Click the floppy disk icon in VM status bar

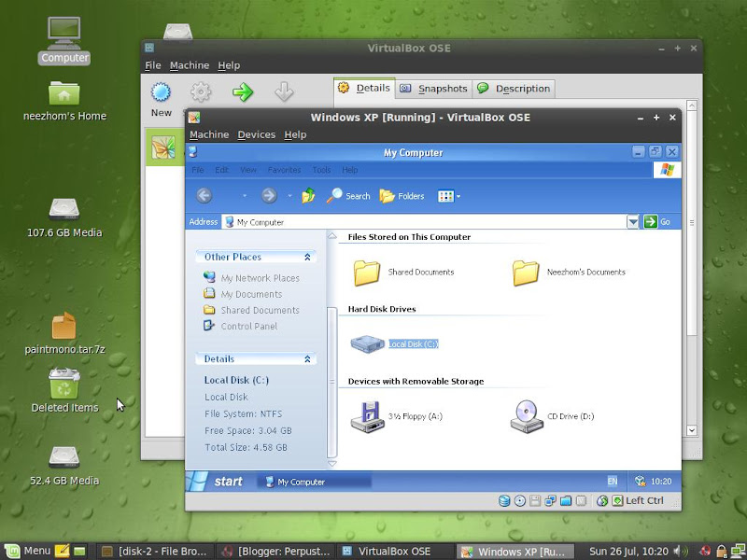[535, 500]
